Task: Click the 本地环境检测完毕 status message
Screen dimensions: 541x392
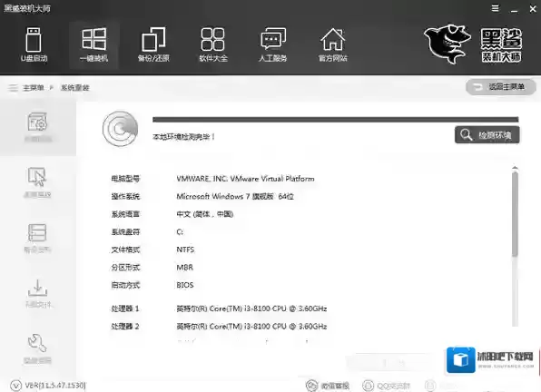Action: [183, 137]
